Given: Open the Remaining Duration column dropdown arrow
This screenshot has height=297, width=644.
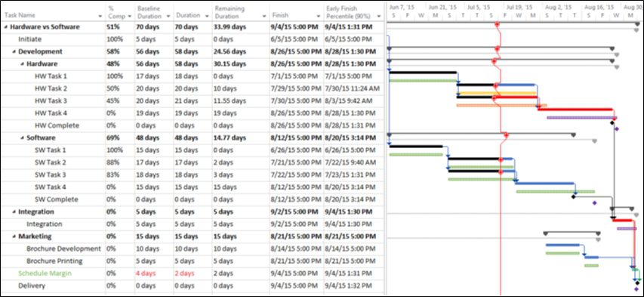Looking at the screenshot, I should pos(264,16).
